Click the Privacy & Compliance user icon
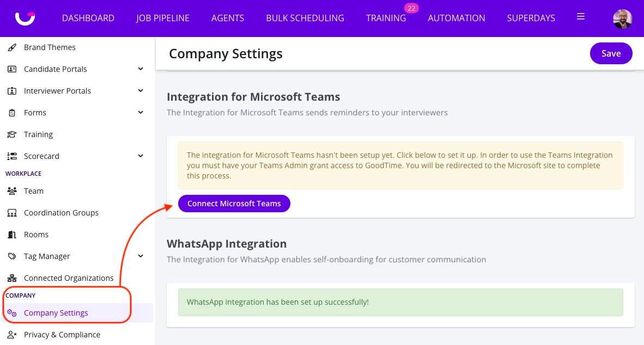This screenshot has width=644, height=345. pos(12,335)
